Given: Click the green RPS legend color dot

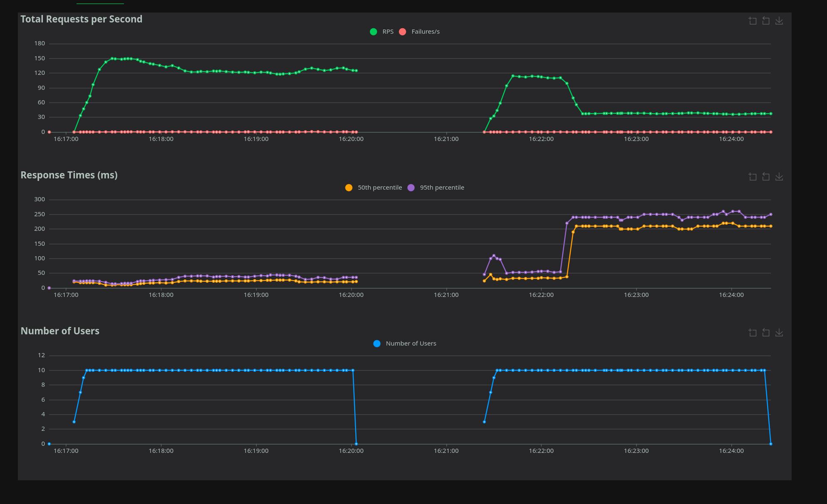Looking at the screenshot, I should 374,32.
